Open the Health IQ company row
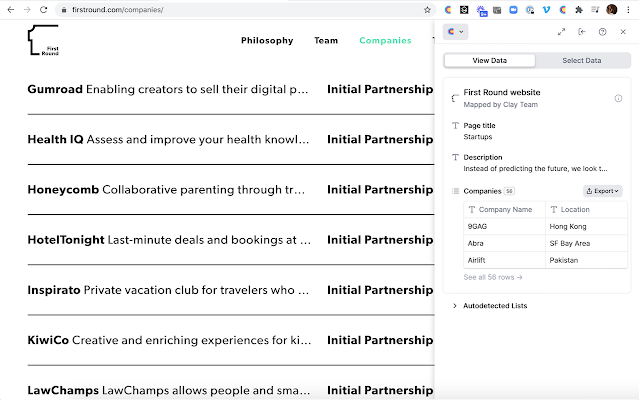This screenshot has width=640, height=400. [231, 140]
